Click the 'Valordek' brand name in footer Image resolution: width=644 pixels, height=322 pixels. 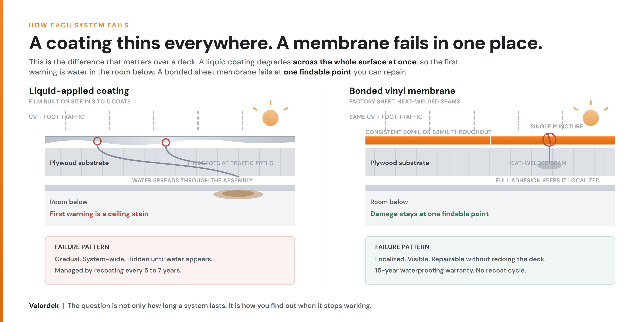(x=44, y=305)
